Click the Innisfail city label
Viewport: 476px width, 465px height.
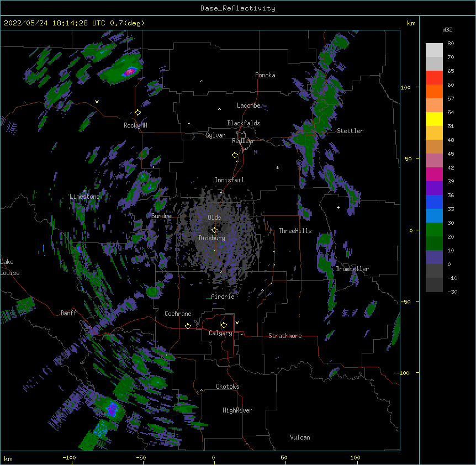tap(229, 180)
